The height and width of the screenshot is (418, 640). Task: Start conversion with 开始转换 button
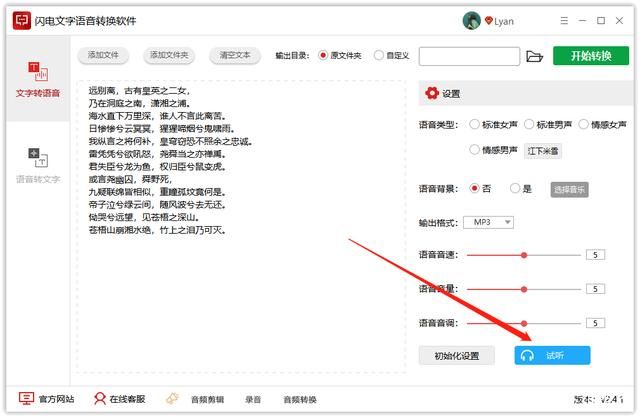591,56
